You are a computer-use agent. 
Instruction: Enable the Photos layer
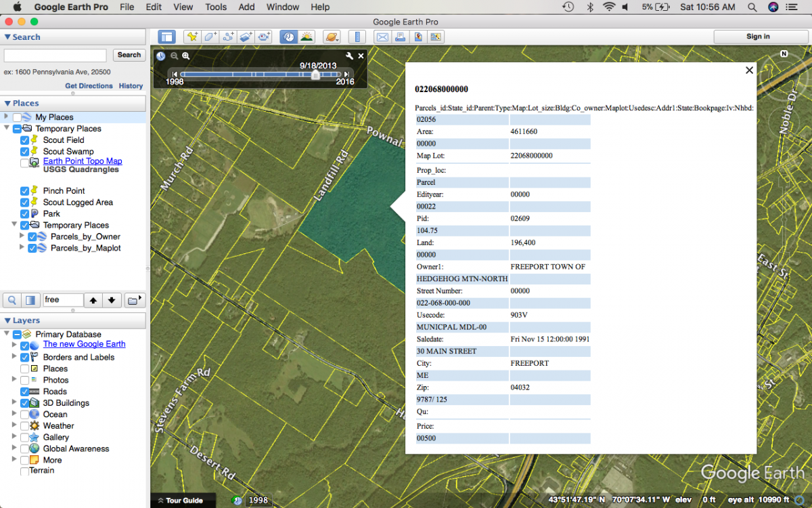(x=25, y=381)
